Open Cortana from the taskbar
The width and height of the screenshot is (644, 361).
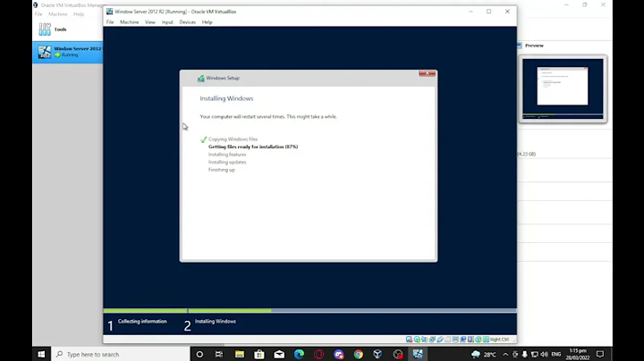[x=199, y=354]
